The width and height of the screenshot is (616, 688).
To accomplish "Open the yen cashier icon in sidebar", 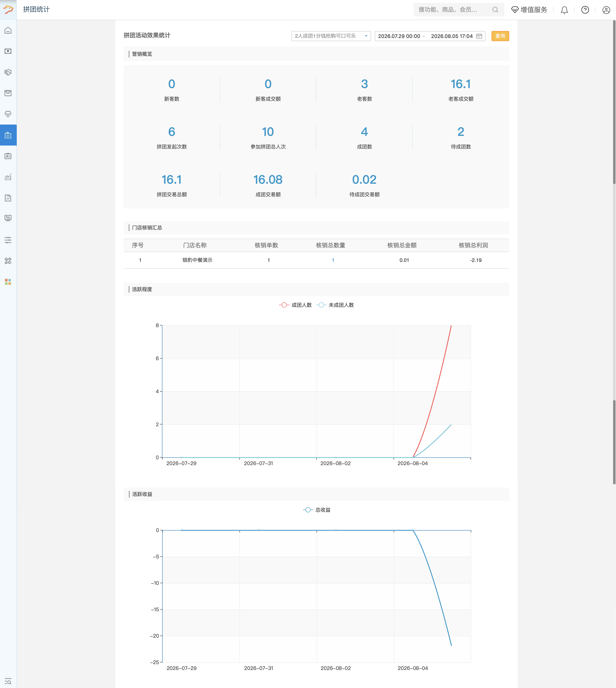I will pos(8,51).
